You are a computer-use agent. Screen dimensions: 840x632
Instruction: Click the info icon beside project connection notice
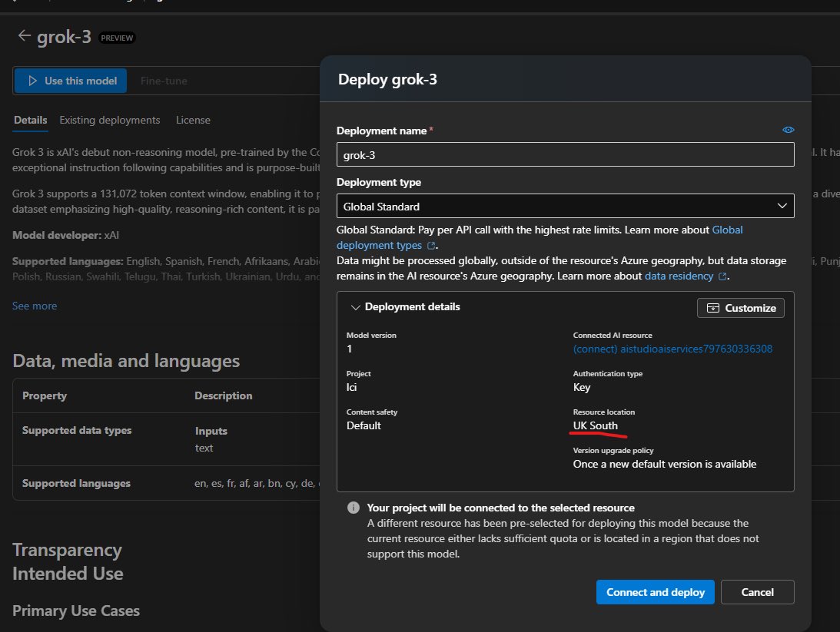point(353,508)
